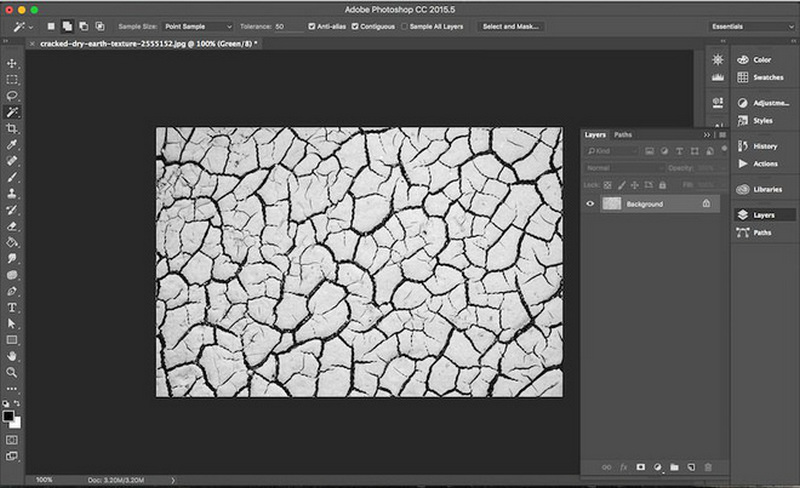This screenshot has width=800, height=488.
Task: Disable the Anti-alias checkbox
Action: point(312,26)
